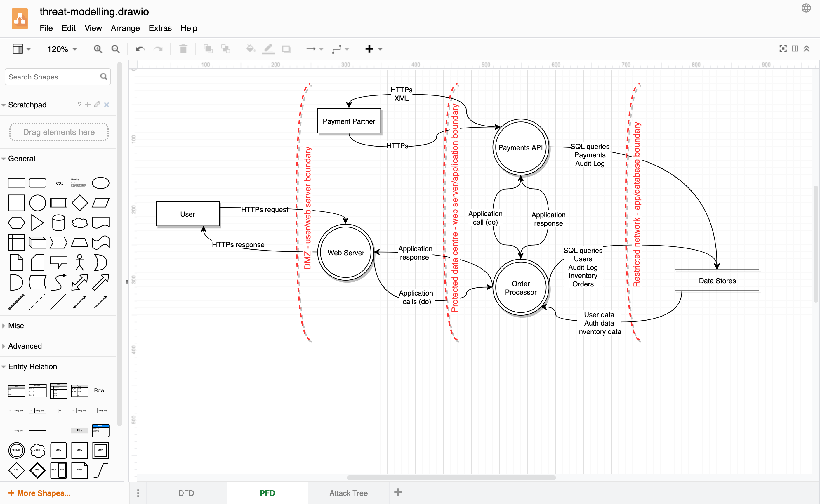Click the Fill Color icon

tap(250, 49)
